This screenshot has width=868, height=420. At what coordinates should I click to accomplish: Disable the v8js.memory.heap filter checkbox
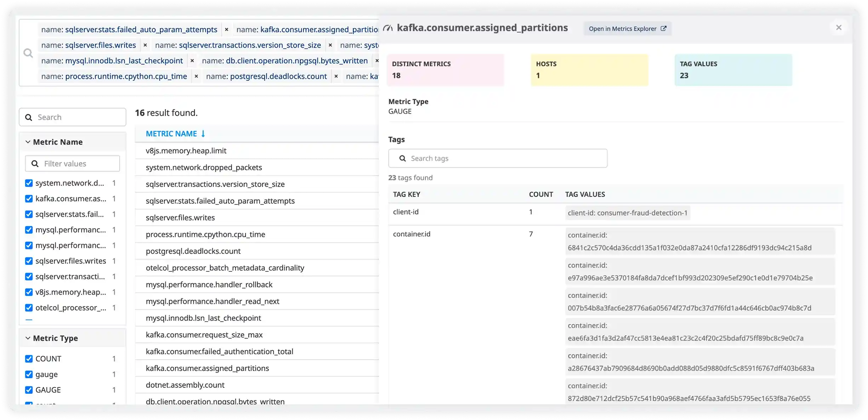pyautogui.click(x=29, y=292)
